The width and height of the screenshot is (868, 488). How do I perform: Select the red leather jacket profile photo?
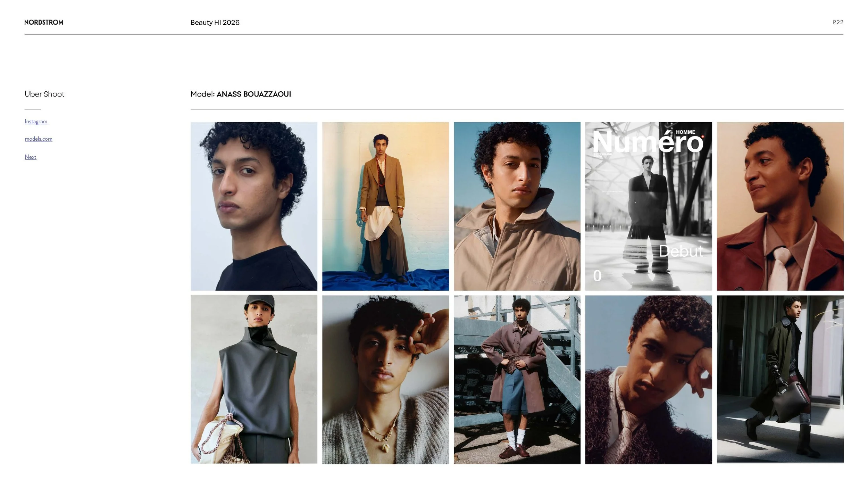(x=780, y=206)
